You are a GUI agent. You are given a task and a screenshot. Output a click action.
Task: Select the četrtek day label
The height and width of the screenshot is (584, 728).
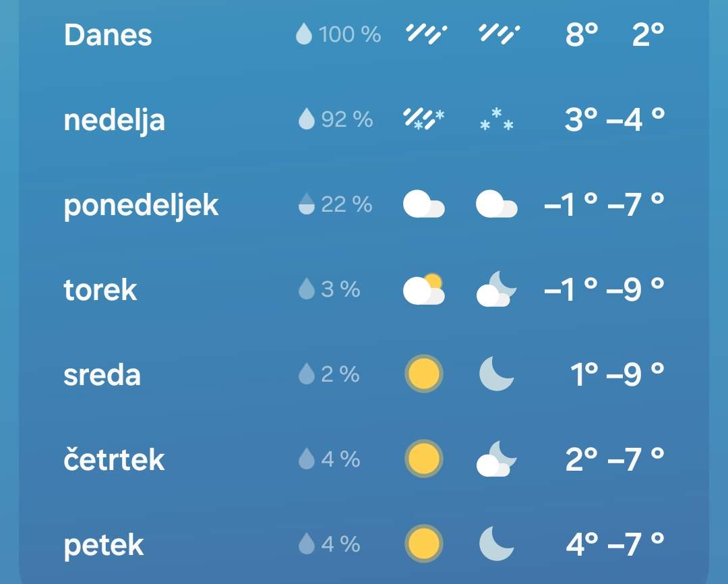[x=114, y=459]
